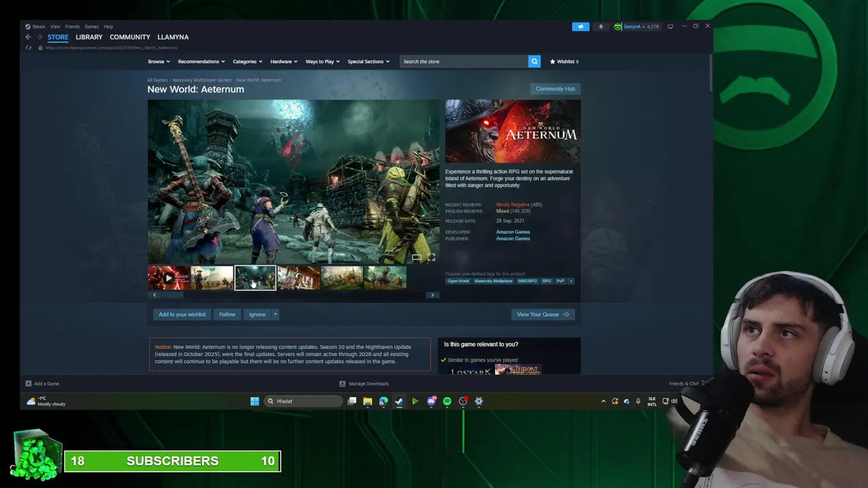This screenshot has width=868, height=488.
Task: Open the Community Hub button
Action: click(555, 89)
